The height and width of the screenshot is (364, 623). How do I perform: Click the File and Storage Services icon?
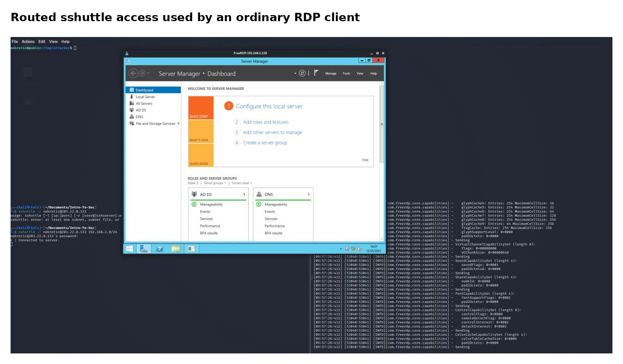(x=132, y=123)
